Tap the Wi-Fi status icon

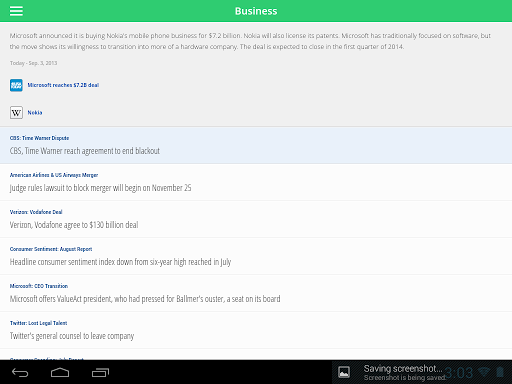[x=483, y=372]
